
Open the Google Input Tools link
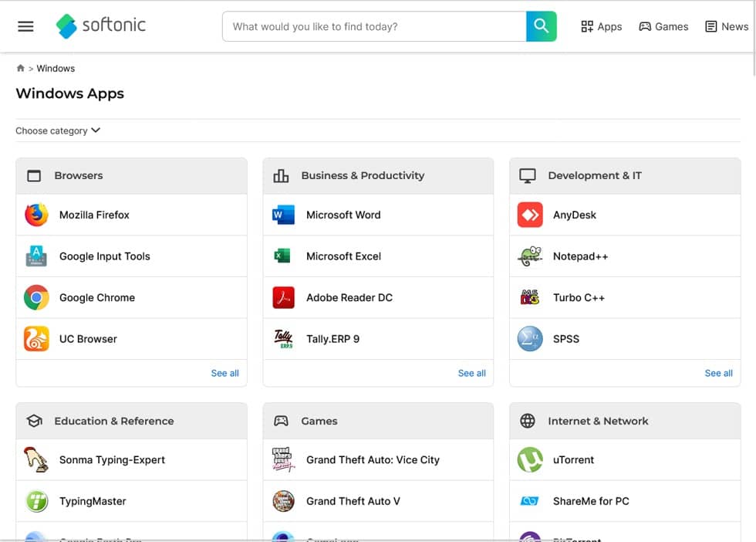105,256
